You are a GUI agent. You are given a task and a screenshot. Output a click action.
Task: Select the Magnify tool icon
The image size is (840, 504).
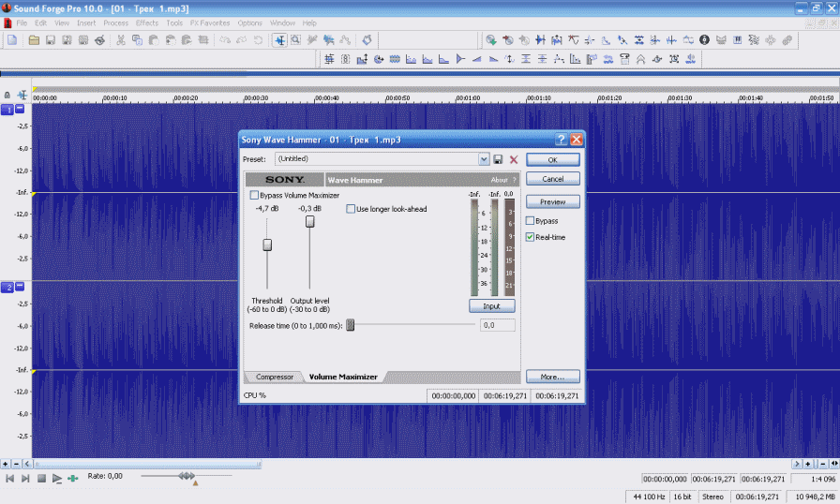[x=295, y=40]
